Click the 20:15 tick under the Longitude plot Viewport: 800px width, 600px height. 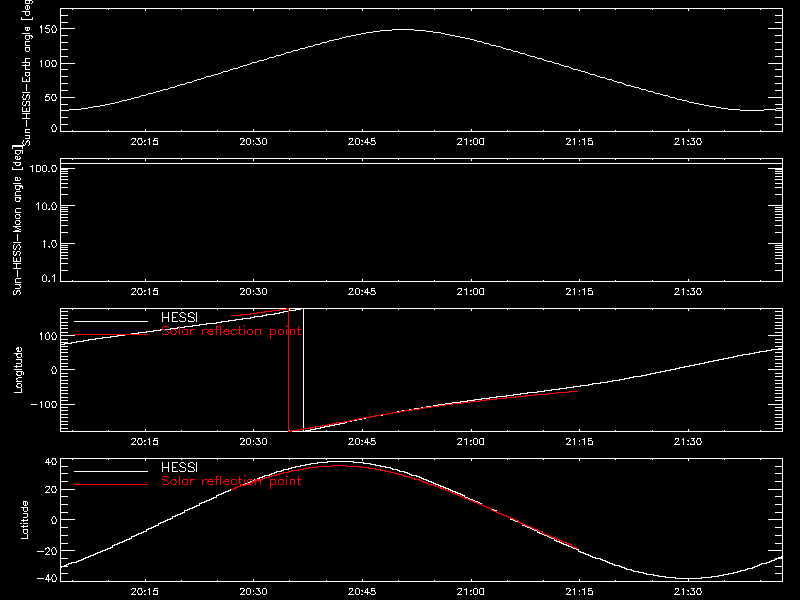[x=145, y=441]
